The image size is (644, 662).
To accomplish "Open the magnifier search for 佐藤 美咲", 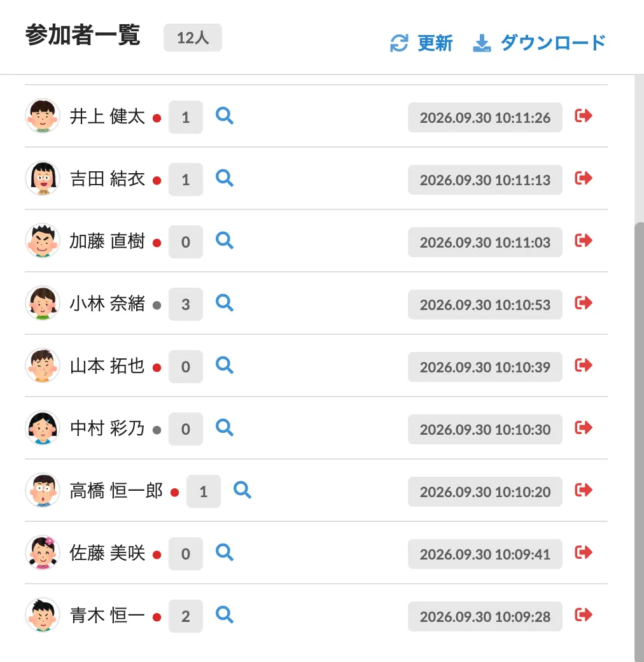I will point(224,553).
